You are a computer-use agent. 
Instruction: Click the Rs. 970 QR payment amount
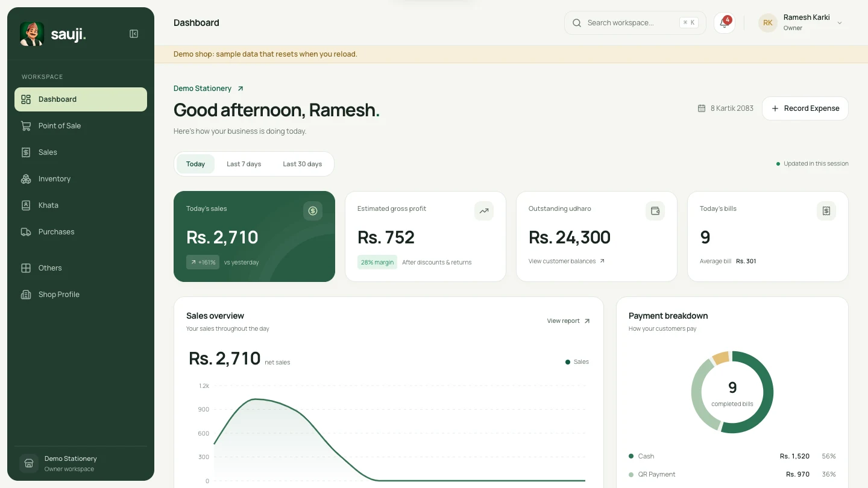click(x=798, y=474)
